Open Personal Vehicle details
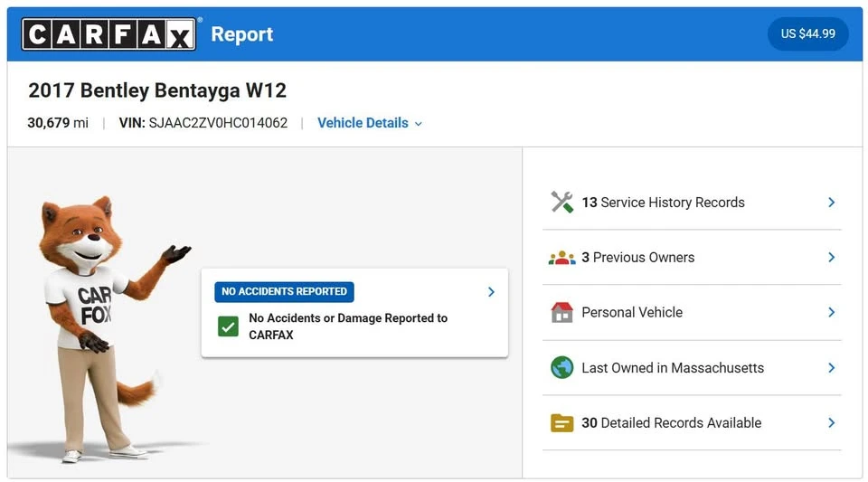 tap(692, 312)
